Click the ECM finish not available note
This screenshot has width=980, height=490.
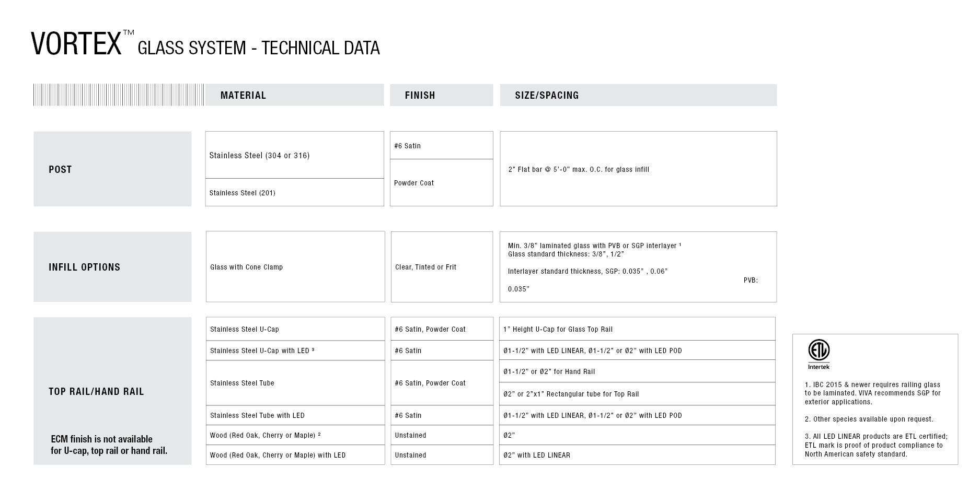click(109, 445)
